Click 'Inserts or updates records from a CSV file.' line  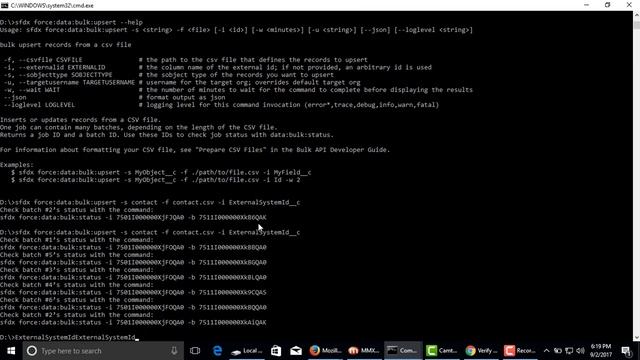coord(80,120)
